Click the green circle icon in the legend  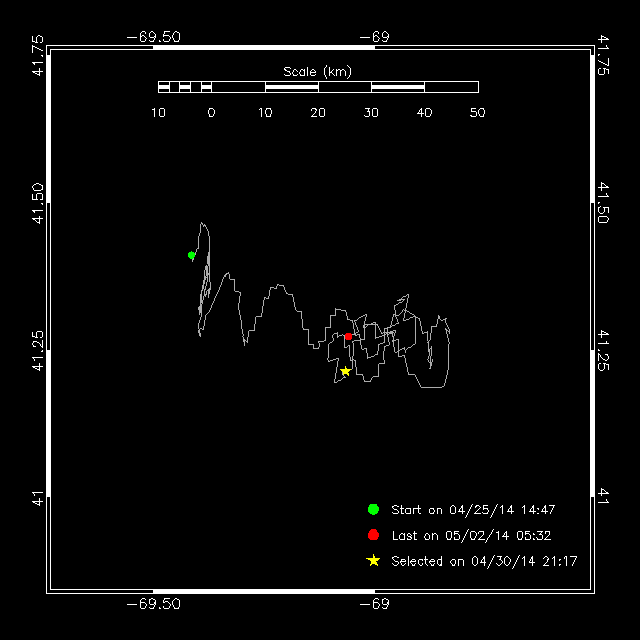tap(373, 510)
